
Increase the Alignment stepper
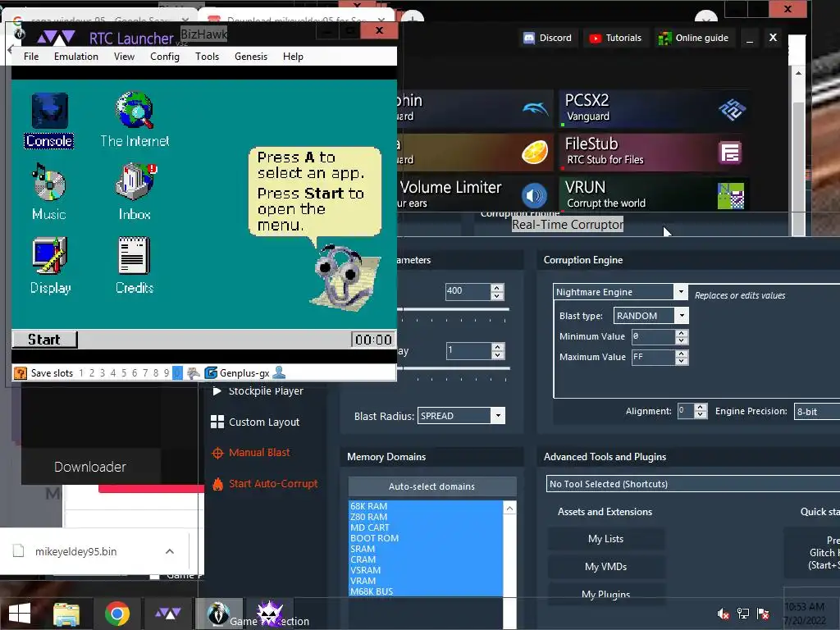coord(701,407)
